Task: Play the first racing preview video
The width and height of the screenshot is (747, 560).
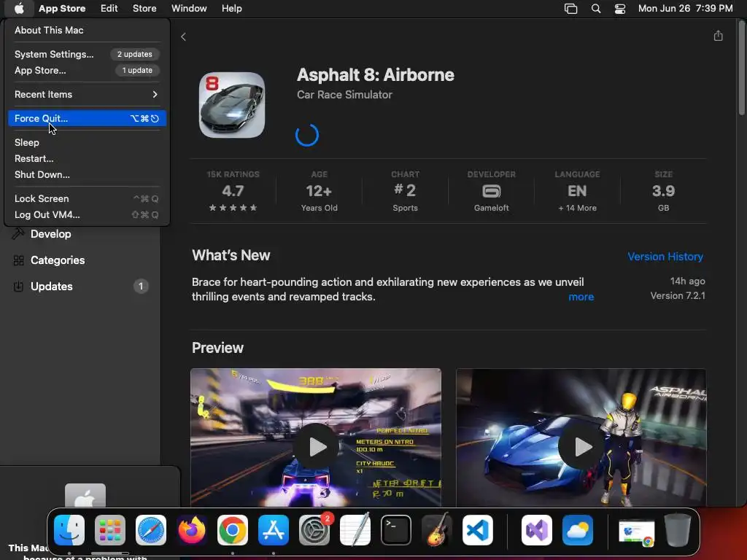Action: (x=316, y=447)
